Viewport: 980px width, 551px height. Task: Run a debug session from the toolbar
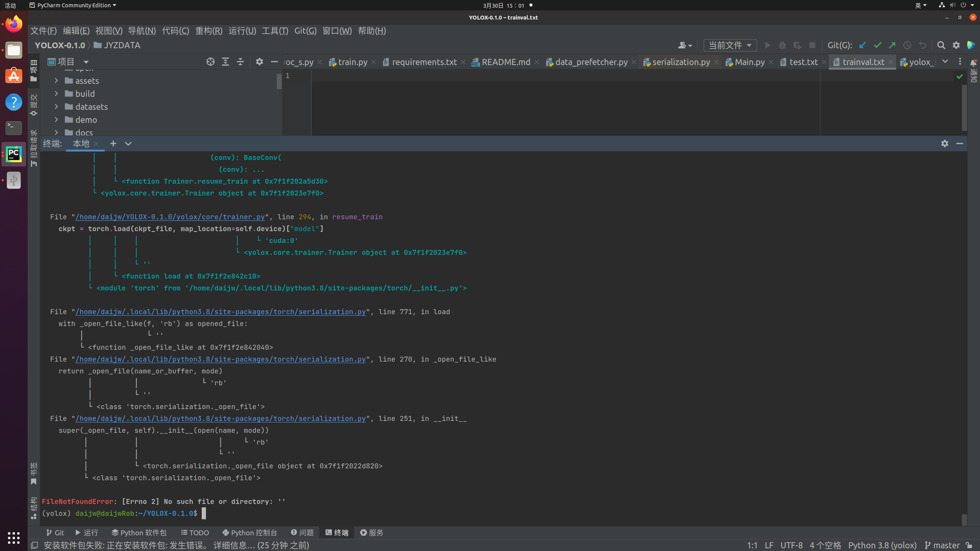tap(782, 45)
